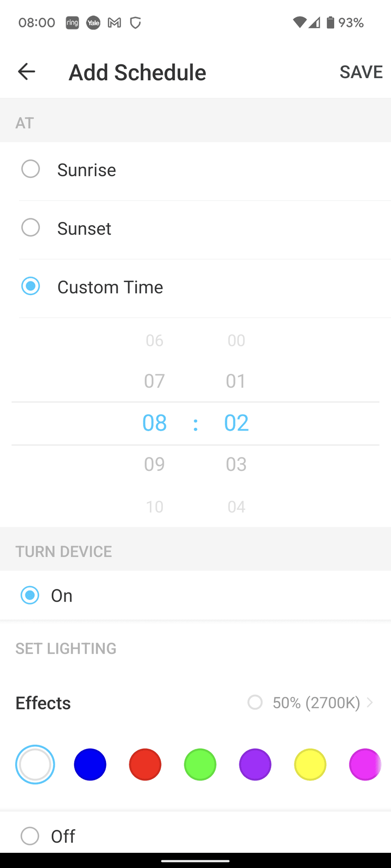This screenshot has width=391, height=868.
Task: Pick minute 03 in time picker
Action: click(236, 464)
